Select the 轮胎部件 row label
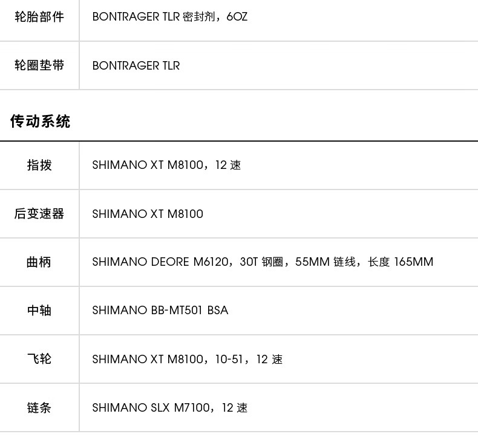The width and height of the screenshot is (478, 448). click(x=39, y=17)
